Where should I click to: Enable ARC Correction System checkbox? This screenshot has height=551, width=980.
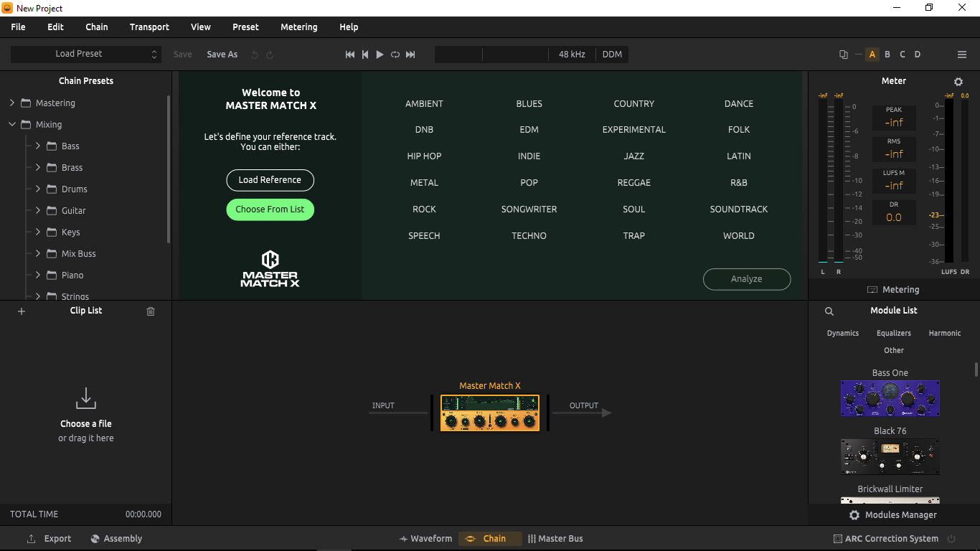tap(838, 539)
